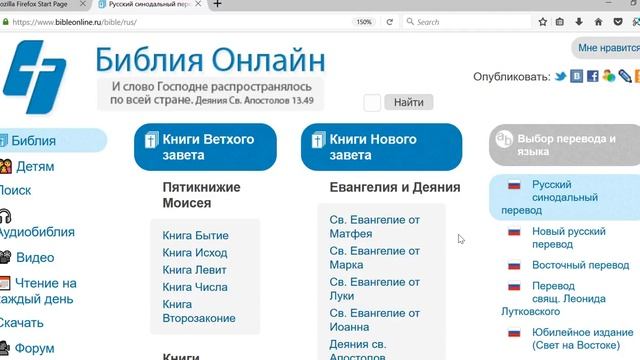Open Св. Евангелие от Иоанна
This screenshot has width=640, height=360.
coord(374,320)
